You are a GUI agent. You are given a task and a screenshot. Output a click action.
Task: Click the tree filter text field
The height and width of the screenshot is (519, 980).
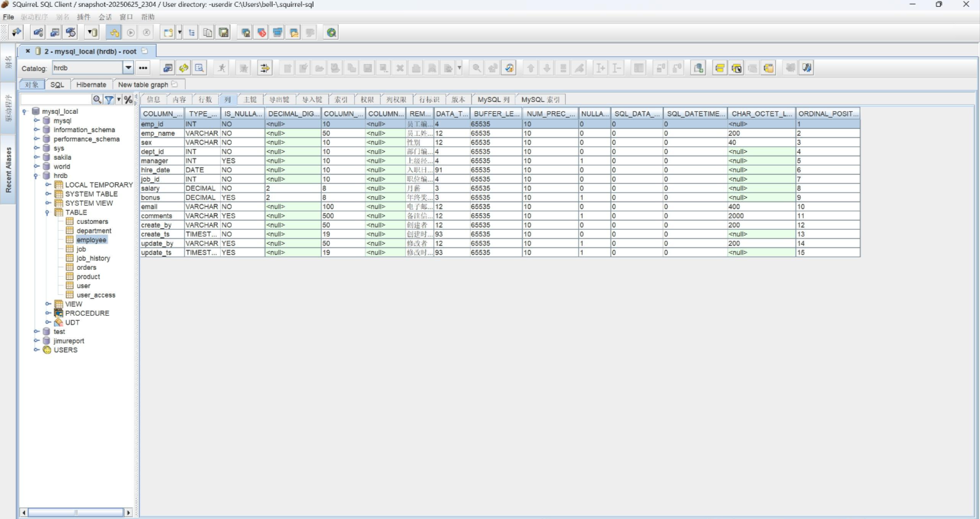click(56, 99)
